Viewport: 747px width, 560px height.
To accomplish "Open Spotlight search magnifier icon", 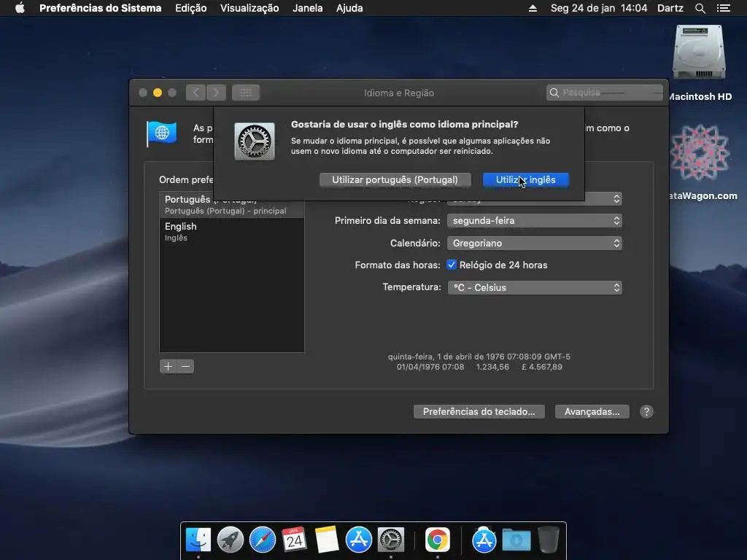I will pyautogui.click(x=700, y=8).
